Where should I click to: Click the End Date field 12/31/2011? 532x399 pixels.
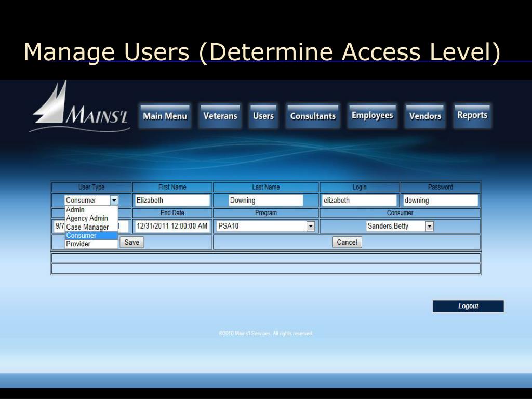click(x=172, y=226)
